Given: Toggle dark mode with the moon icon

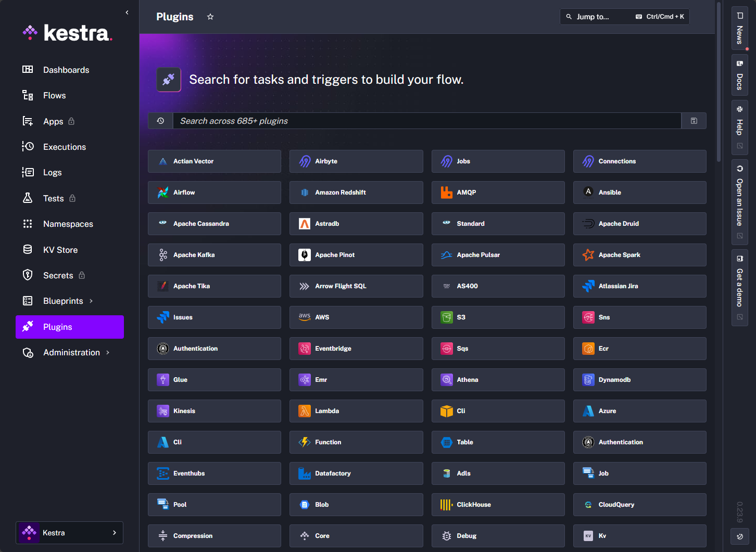Looking at the screenshot, I should click(740, 536).
